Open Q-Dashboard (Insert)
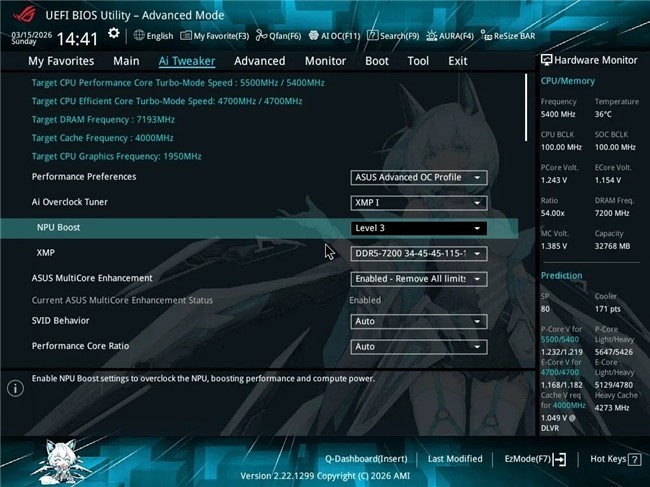 point(365,459)
